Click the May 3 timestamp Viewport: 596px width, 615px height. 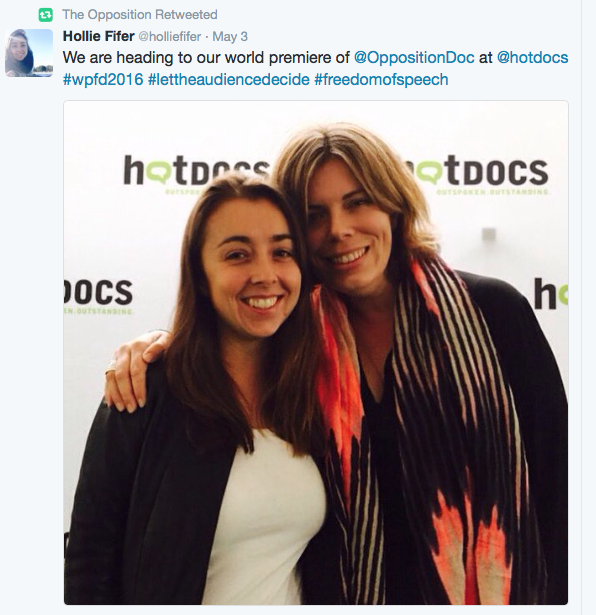230,36
